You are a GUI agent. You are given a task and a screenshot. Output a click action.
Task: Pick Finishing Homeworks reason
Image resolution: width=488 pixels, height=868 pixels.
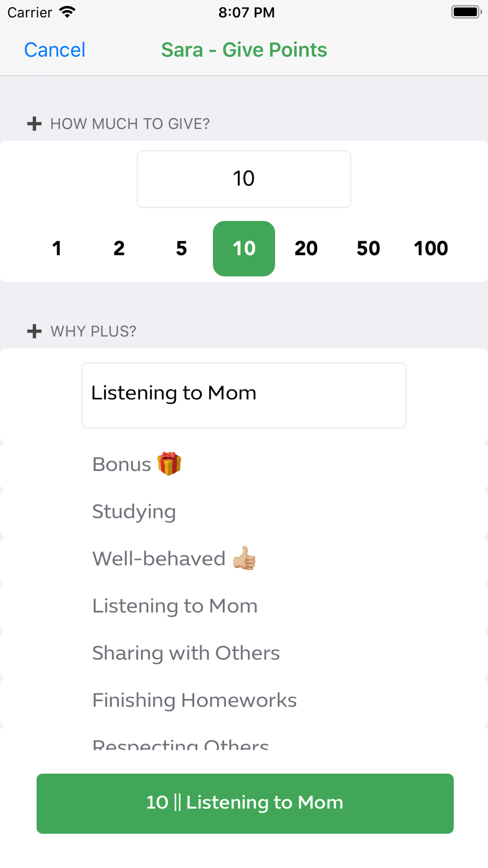coord(244,701)
